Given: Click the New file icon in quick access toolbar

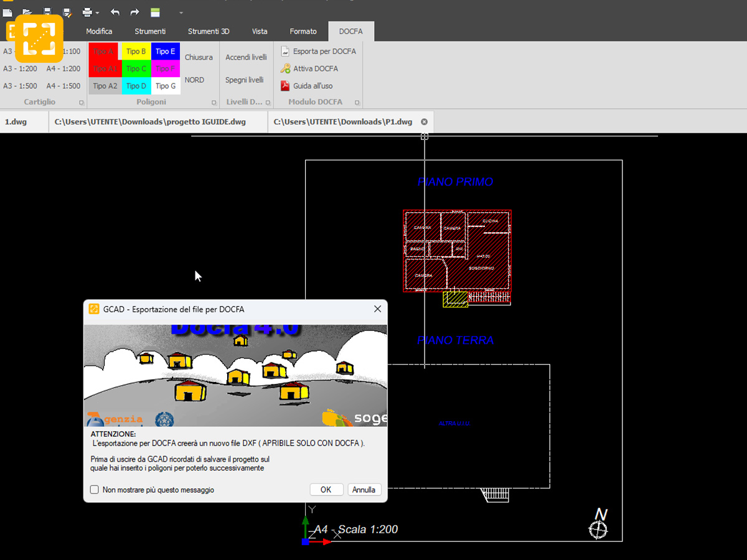Looking at the screenshot, I should [7, 12].
